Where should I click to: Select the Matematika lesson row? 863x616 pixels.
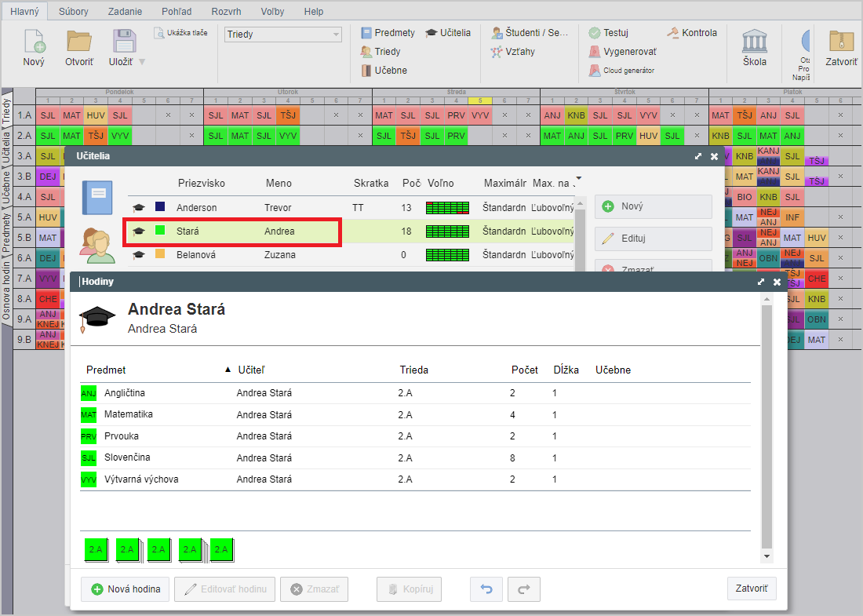[415, 414]
